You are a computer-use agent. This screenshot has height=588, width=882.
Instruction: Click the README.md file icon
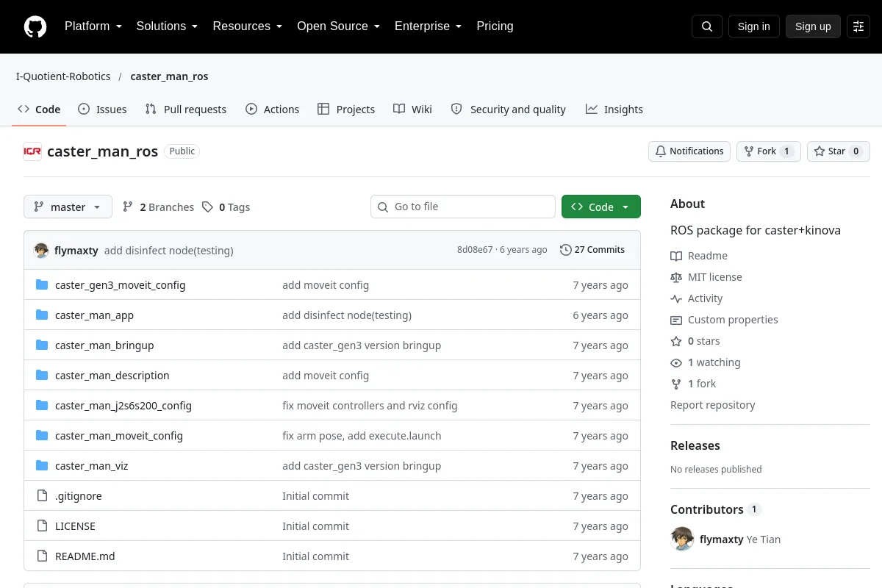(x=42, y=556)
